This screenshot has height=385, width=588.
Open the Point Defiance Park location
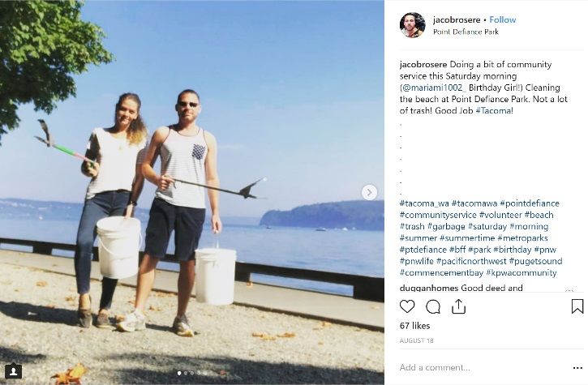tap(466, 32)
